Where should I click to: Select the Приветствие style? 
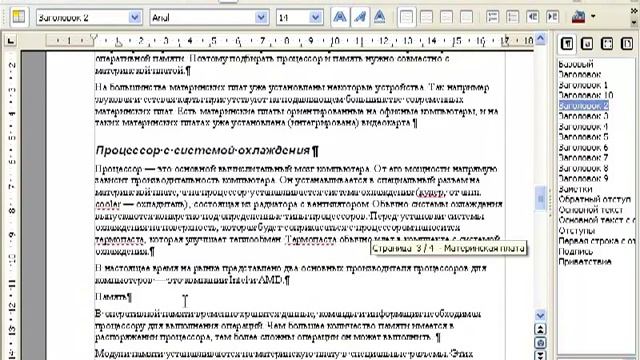coord(585,262)
